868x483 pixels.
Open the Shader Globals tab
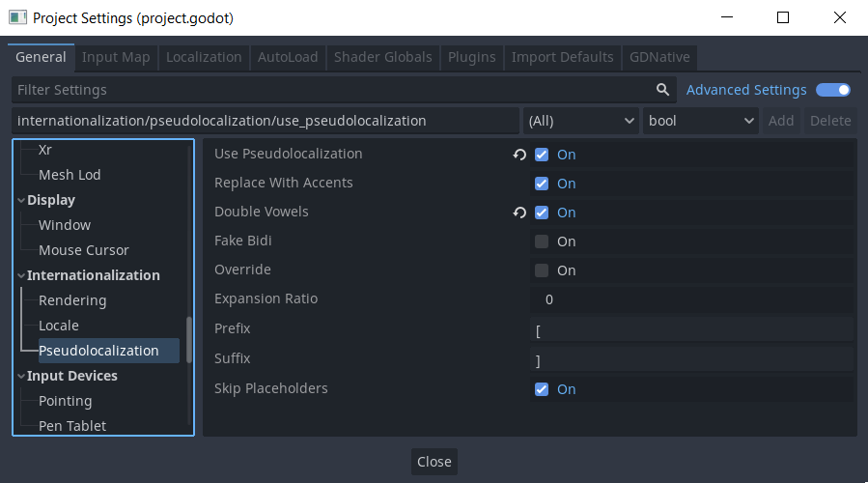pos(383,57)
